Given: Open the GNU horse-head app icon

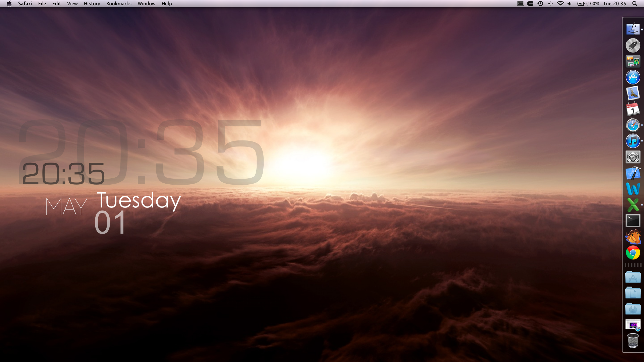Looking at the screenshot, I should tap(633, 237).
